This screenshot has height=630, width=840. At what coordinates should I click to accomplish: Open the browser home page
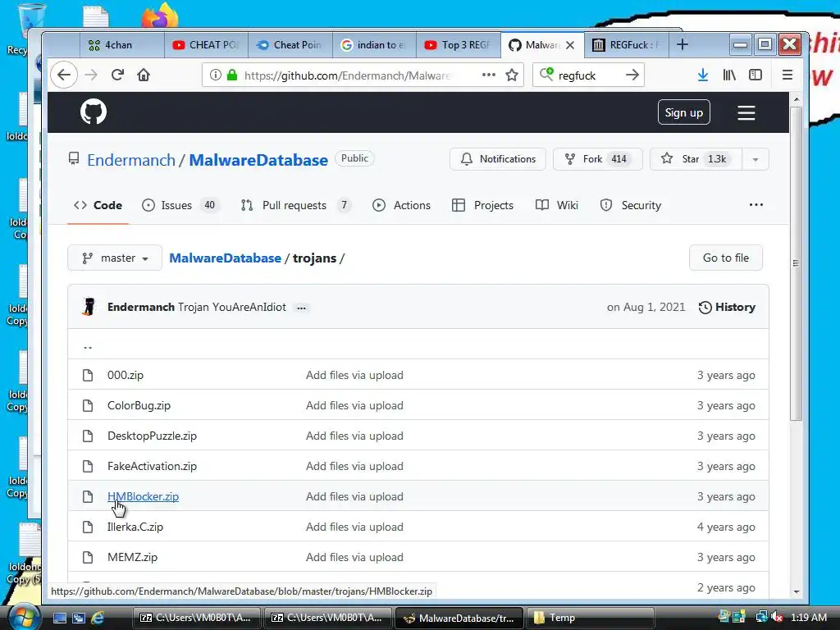point(144,75)
